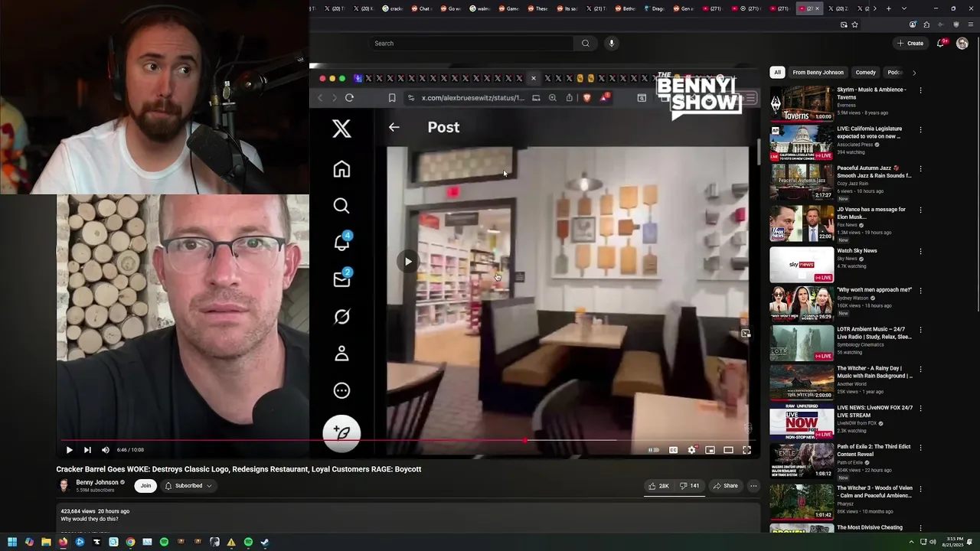Play the paused YouTube video
This screenshot has width=980, height=551.
(x=69, y=450)
